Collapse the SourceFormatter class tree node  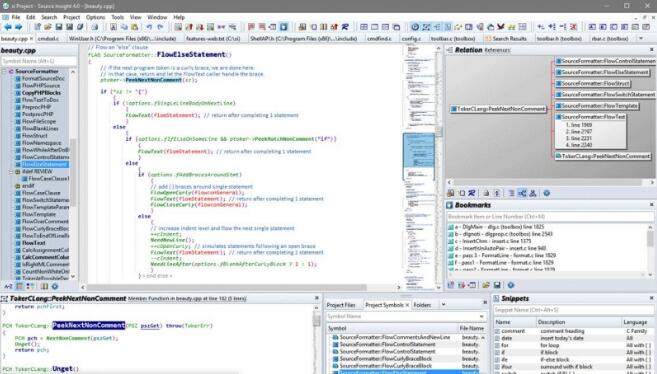tap(4, 72)
